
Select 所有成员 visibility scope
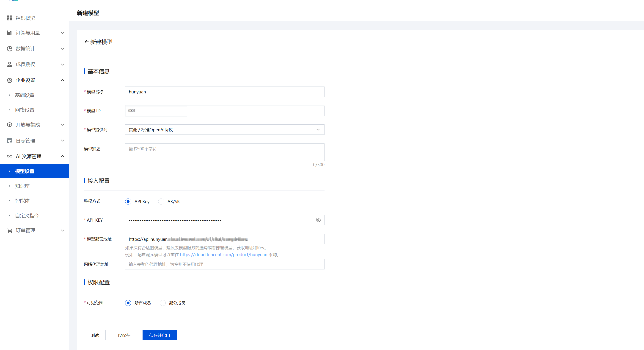[x=128, y=303]
